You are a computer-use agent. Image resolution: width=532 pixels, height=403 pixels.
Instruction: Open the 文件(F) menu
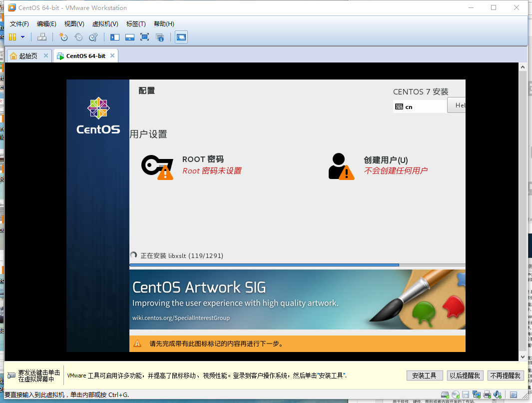[19, 24]
